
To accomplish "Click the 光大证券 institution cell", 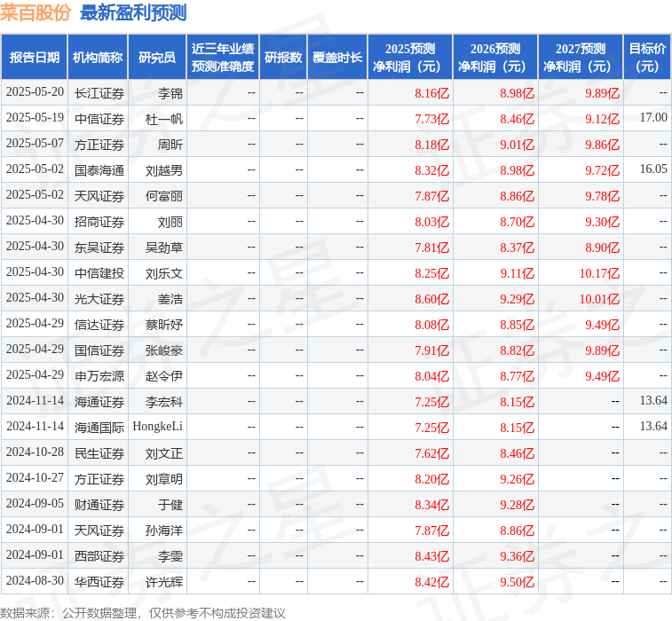I will 99,298.
